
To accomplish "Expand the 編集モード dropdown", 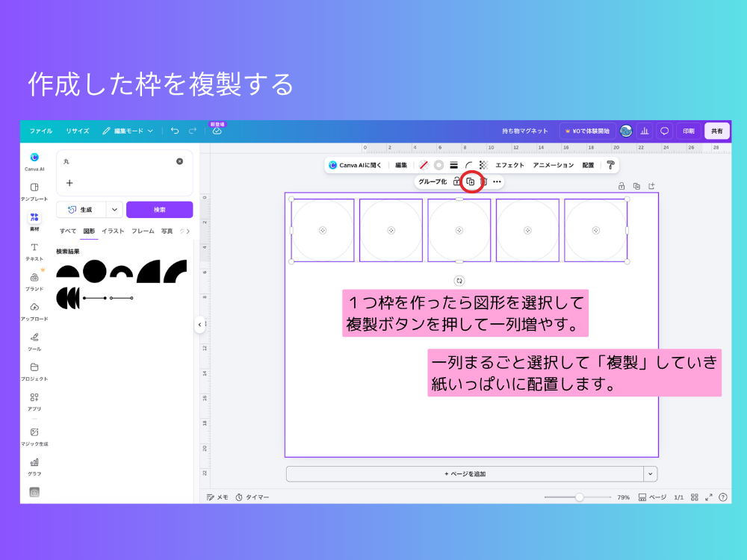I will pos(128,131).
